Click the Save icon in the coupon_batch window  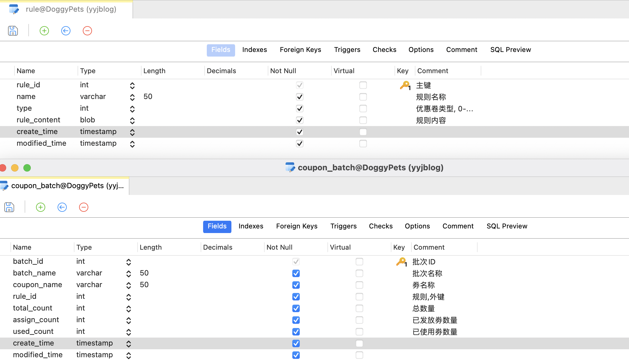[9, 207]
